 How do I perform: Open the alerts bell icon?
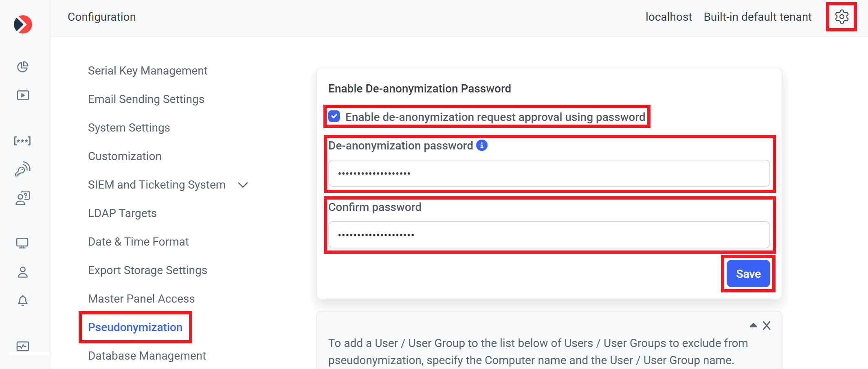pyautogui.click(x=23, y=301)
